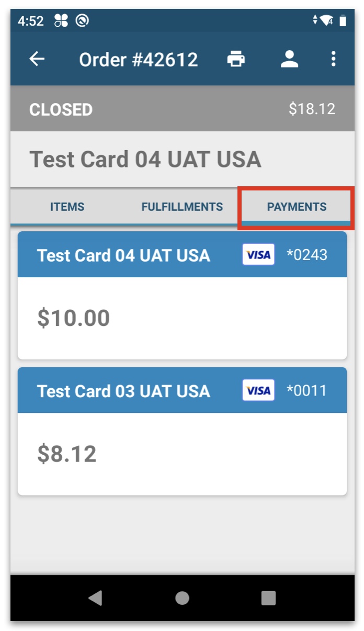Switch to the Fulfillments tab
Image resolution: width=364 pixels, height=631 pixels.
182,207
